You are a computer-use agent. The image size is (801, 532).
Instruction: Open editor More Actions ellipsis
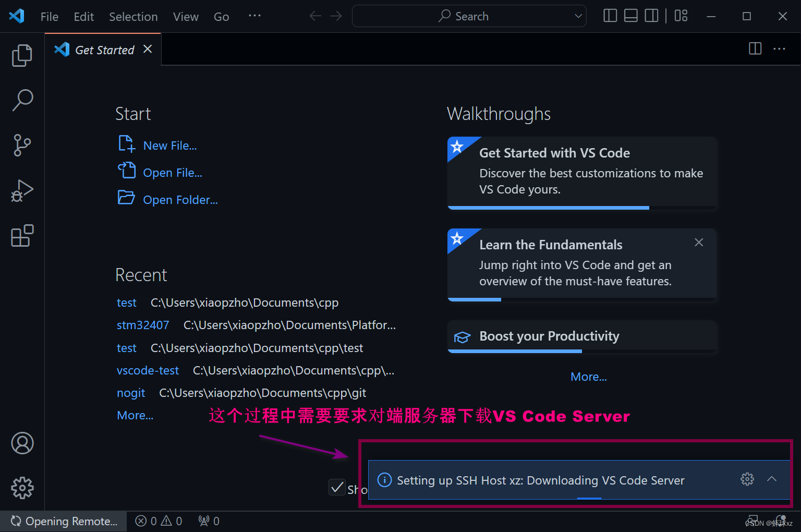coord(779,49)
